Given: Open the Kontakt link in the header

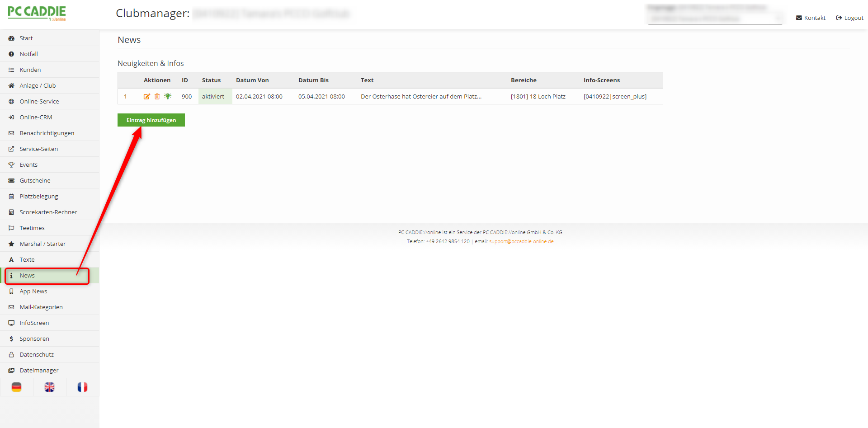Looking at the screenshot, I should 811,18.
